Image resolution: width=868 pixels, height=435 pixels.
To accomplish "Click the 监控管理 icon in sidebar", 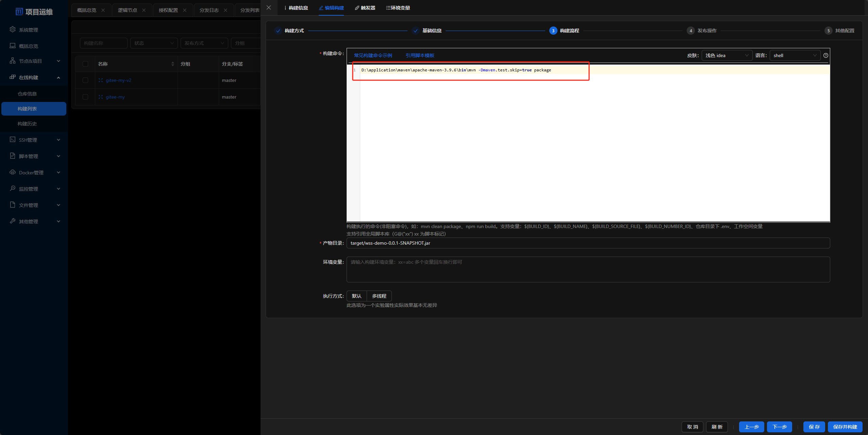I will pyautogui.click(x=13, y=188).
